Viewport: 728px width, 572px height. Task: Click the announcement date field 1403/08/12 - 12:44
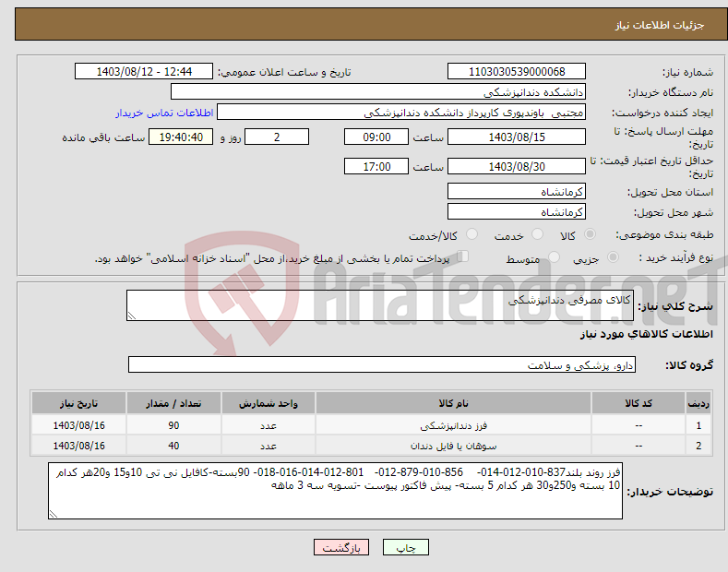pyautogui.click(x=144, y=72)
